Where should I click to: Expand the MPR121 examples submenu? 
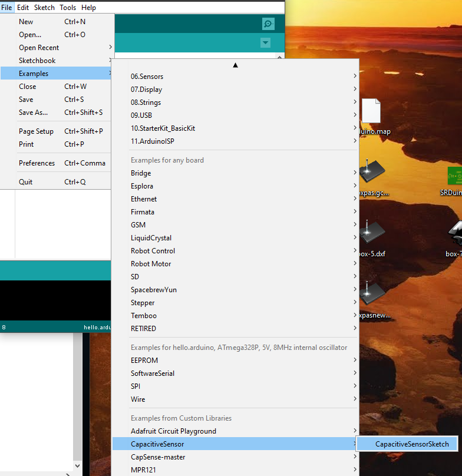point(235,470)
